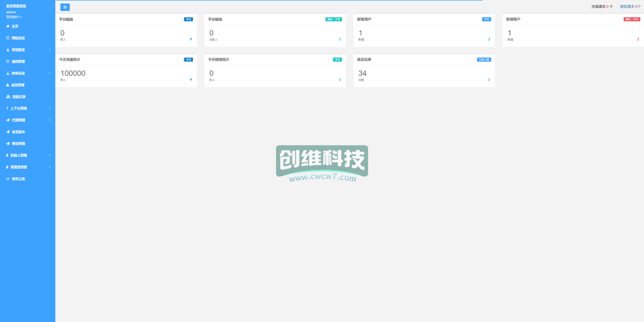Expand the 代理管理 chevron
Screen dimensions: 644x322
point(50,120)
